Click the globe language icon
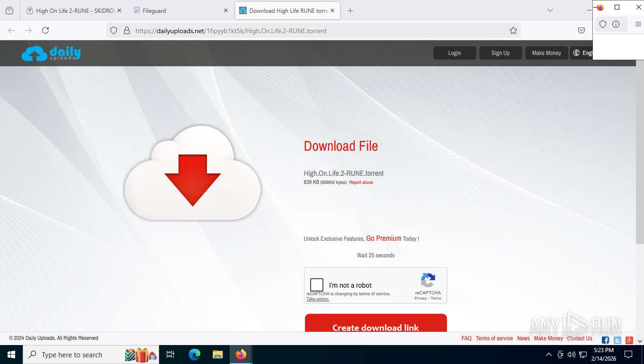This screenshot has width=644, height=364. click(576, 53)
